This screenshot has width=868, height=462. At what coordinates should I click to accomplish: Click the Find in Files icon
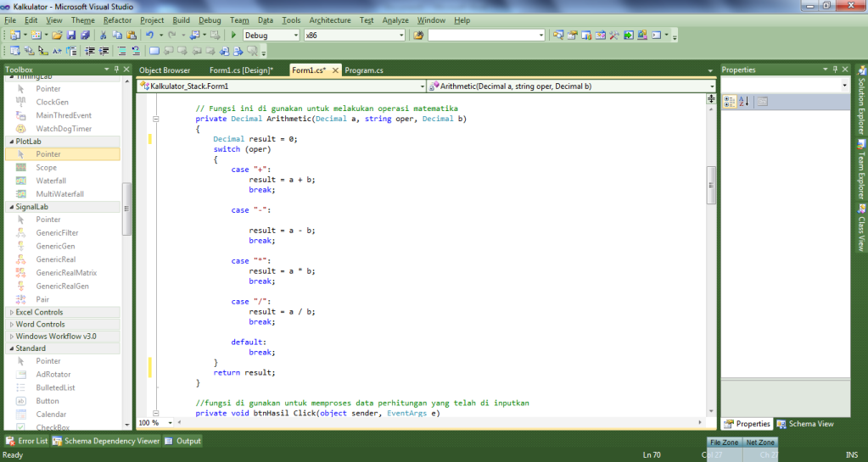418,35
